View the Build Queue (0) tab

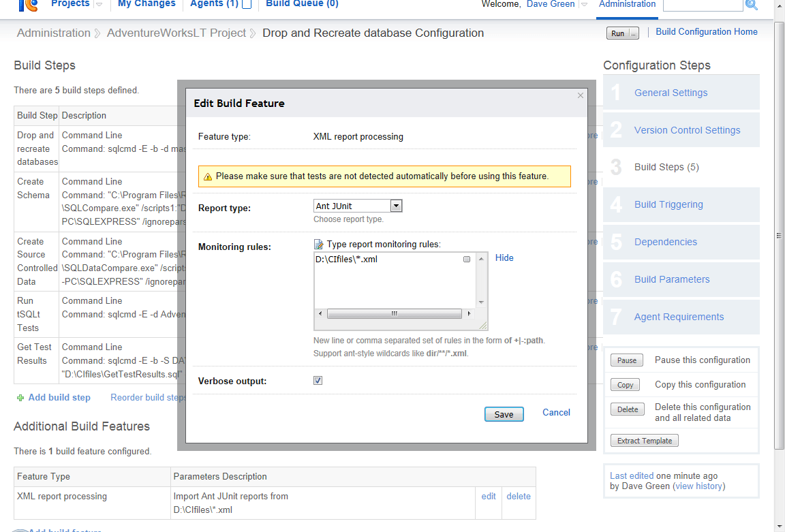coord(302,4)
